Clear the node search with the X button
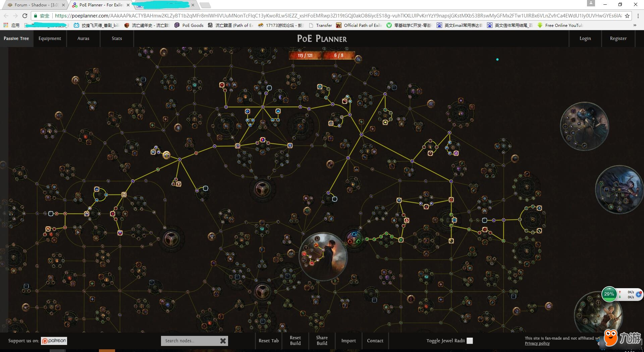 coord(223,341)
